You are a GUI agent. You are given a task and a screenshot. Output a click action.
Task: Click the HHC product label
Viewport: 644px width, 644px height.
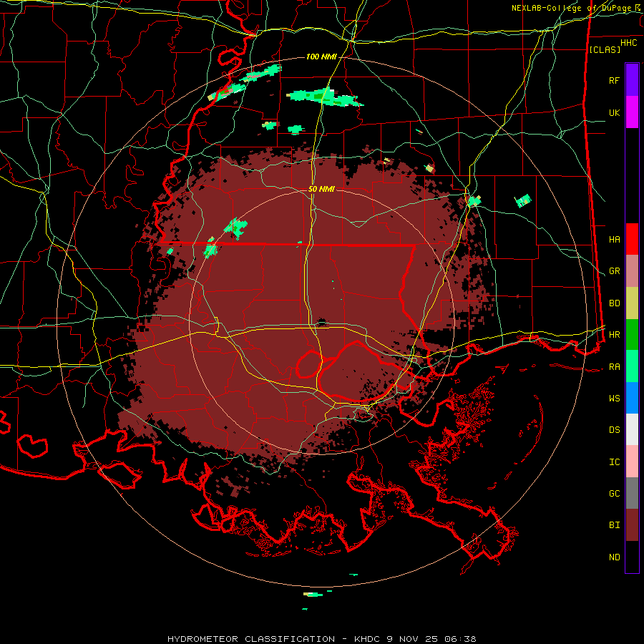point(628,43)
